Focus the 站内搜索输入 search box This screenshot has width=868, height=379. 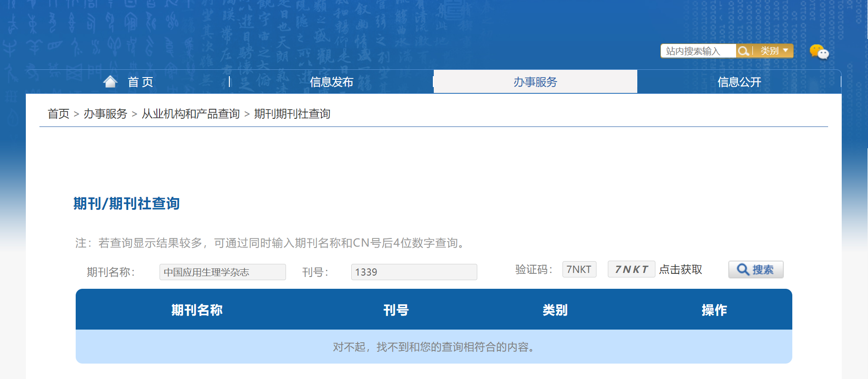pos(698,51)
